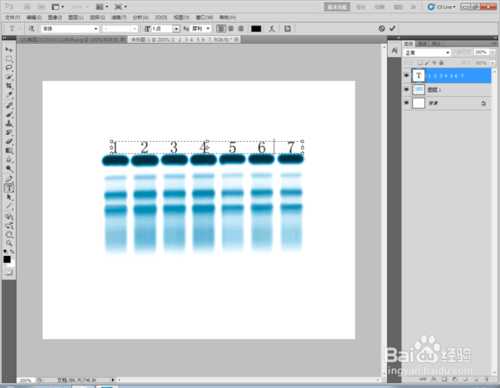
Task: Open the anti-aliasing method dropdown
Action: tap(208, 29)
